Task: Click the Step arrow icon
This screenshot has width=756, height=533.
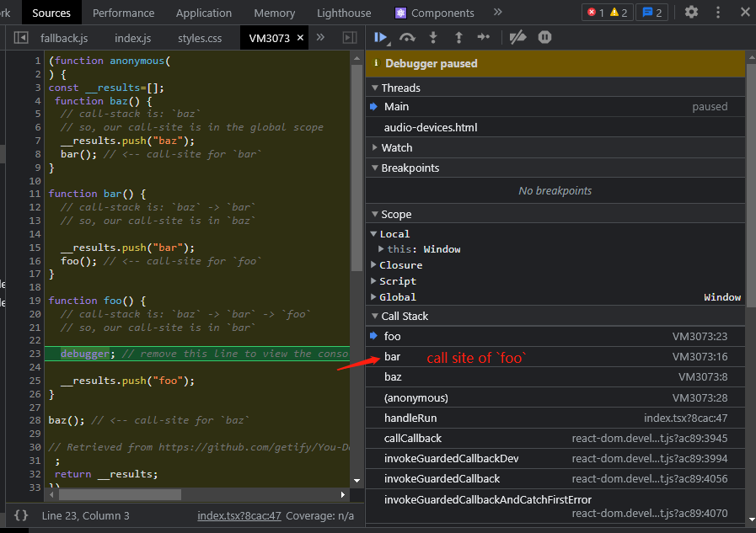Action: click(483, 37)
